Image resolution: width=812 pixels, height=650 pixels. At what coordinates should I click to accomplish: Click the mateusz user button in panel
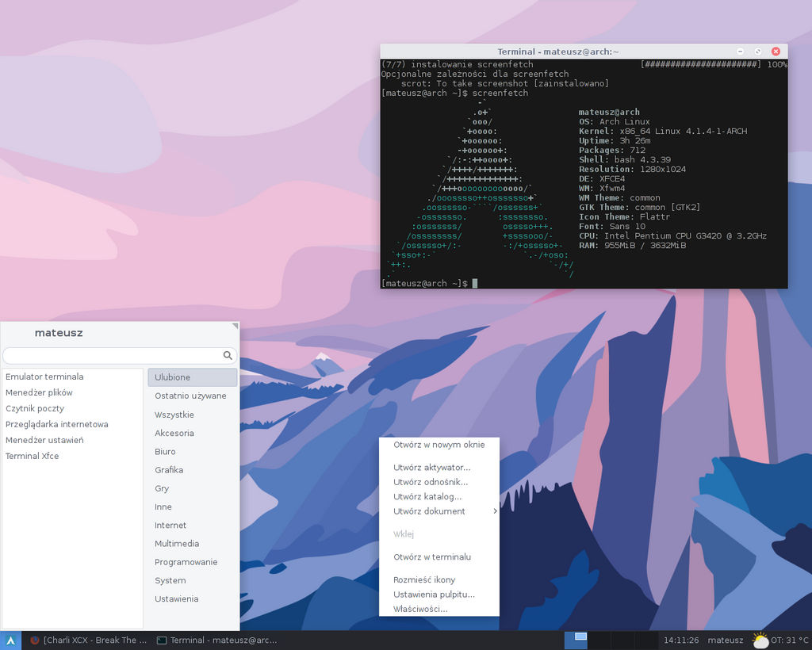point(725,640)
